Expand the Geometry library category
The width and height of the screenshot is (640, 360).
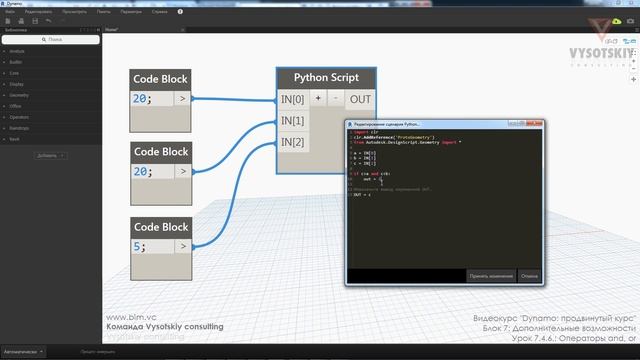click(19, 95)
